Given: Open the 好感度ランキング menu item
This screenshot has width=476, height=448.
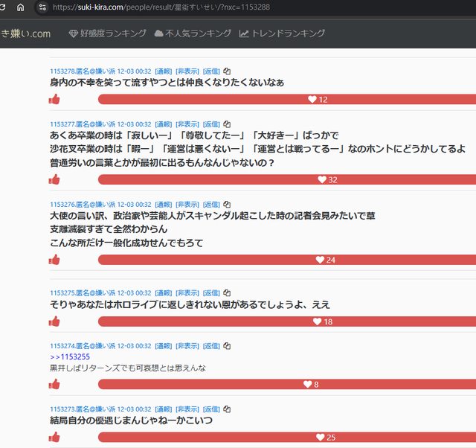Looking at the screenshot, I should (106, 33).
